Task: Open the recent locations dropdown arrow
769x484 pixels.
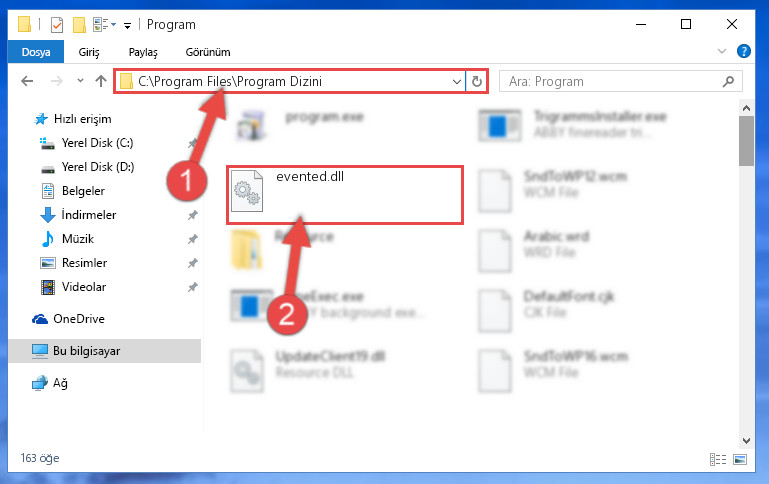Action: click(80, 81)
